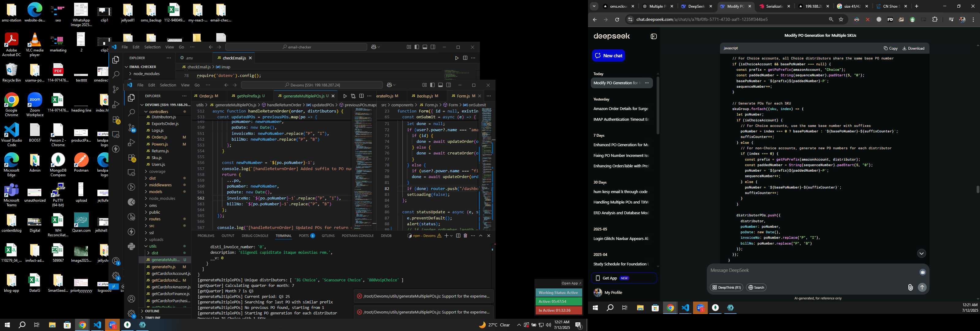Expand the routes folder

click(165, 219)
